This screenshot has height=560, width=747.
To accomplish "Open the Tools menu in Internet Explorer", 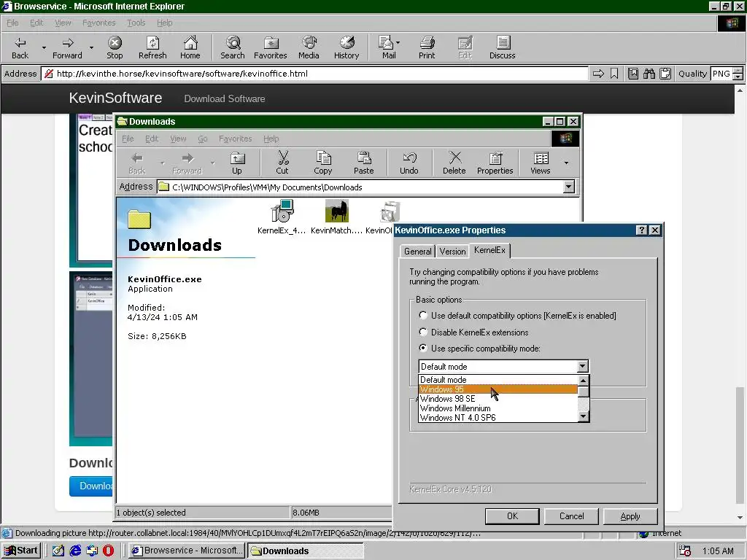I will click(136, 23).
